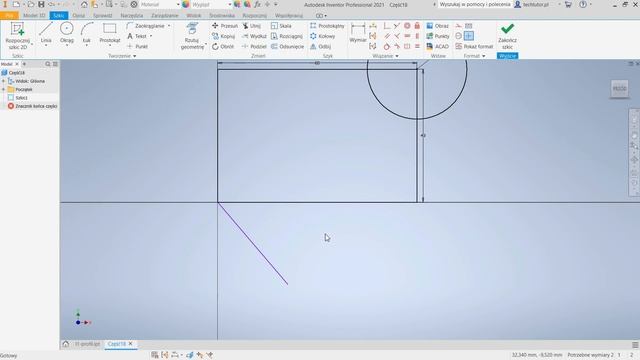Image resolution: width=640 pixels, height=360 pixels.
Task: Switch to the Środowiska ribbon tab
Action: point(222,16)
